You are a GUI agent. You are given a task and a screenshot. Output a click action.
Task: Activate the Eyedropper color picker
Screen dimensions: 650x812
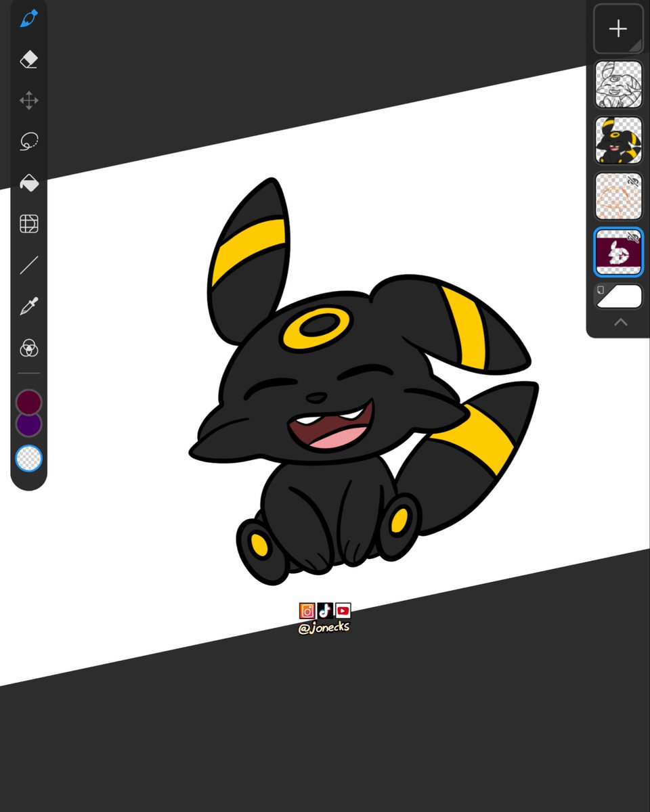(x=28, y=307)
